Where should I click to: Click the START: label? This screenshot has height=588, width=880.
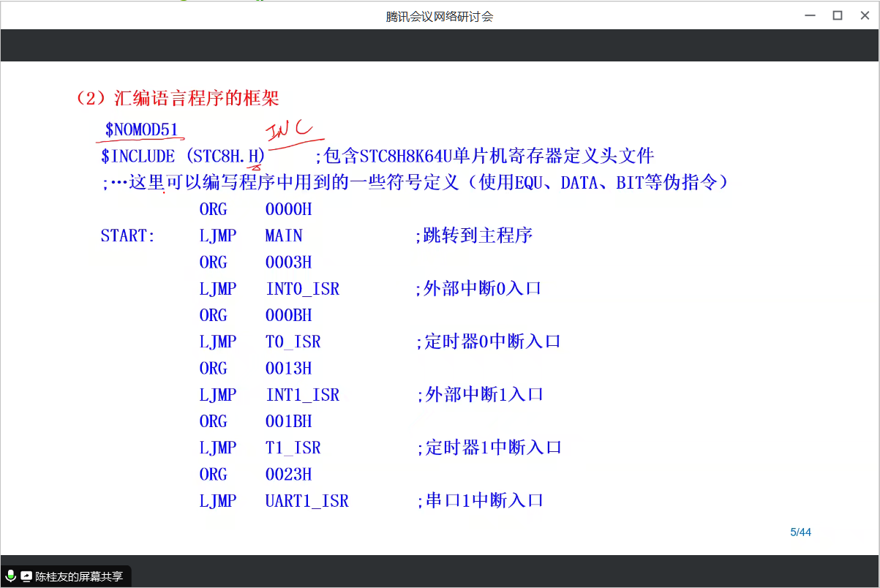[128, 236]
